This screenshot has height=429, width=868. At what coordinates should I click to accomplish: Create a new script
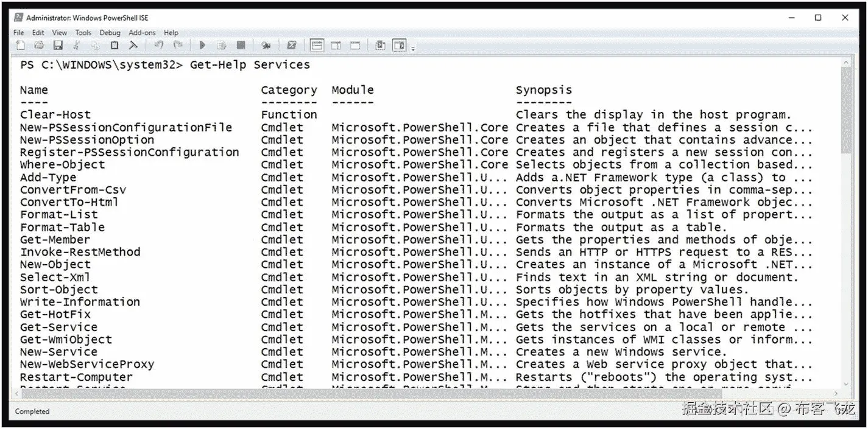19,45
